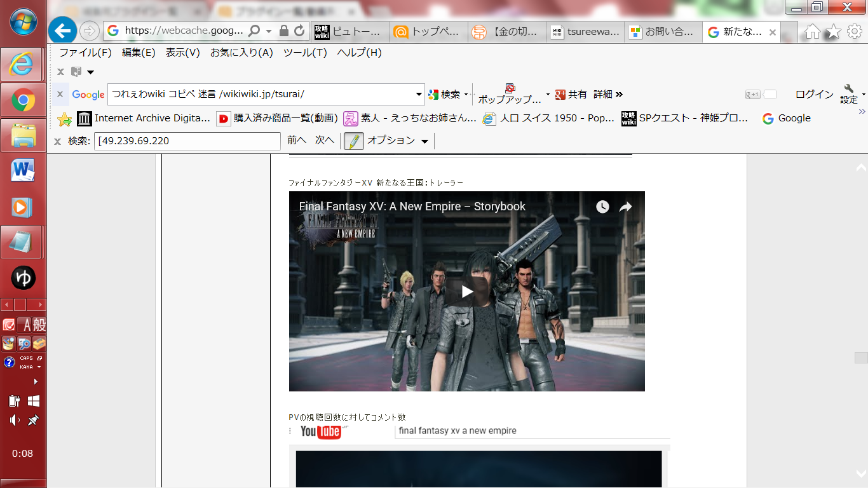Expand the 詳細 more toolbar buttons chevron

coord(619,95)
